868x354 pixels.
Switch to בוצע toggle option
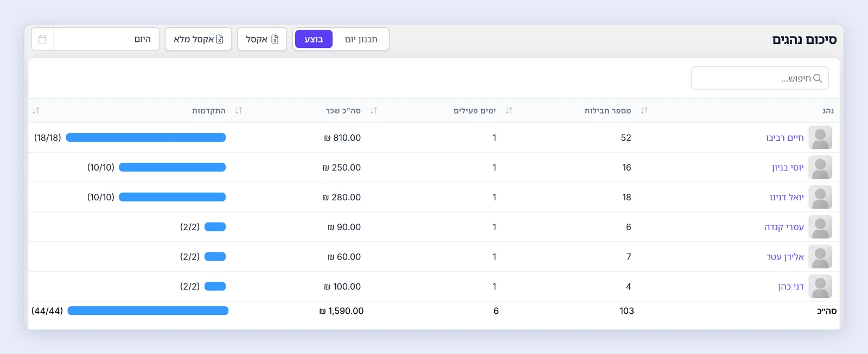[x=314, y=39]
